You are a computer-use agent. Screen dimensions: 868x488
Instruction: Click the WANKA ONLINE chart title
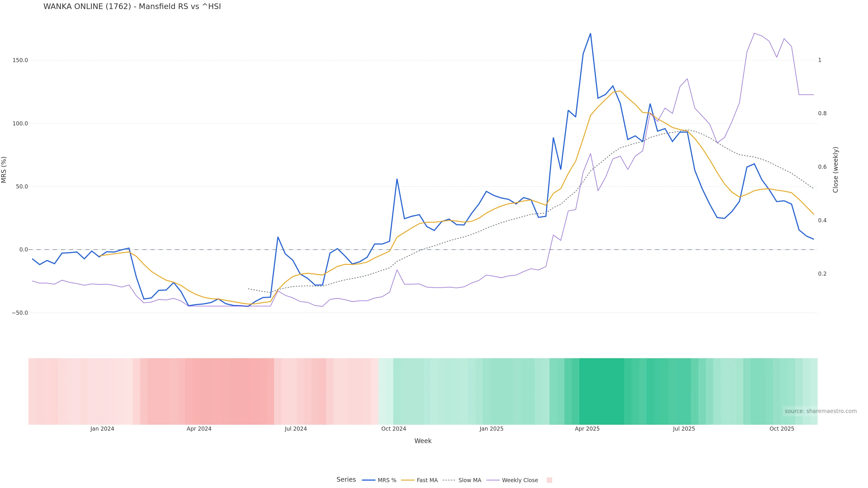132,6
